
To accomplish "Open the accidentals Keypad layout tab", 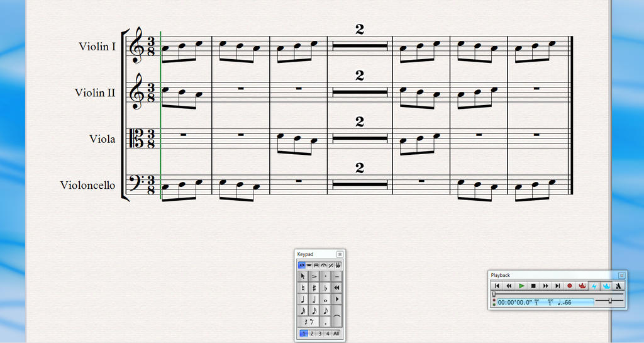I will click(338, 266).
